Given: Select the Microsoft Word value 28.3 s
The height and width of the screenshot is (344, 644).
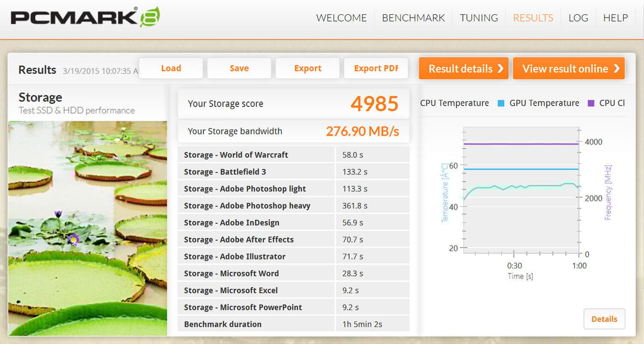Looking at the screenshot, I should click(x=353, y=273).
